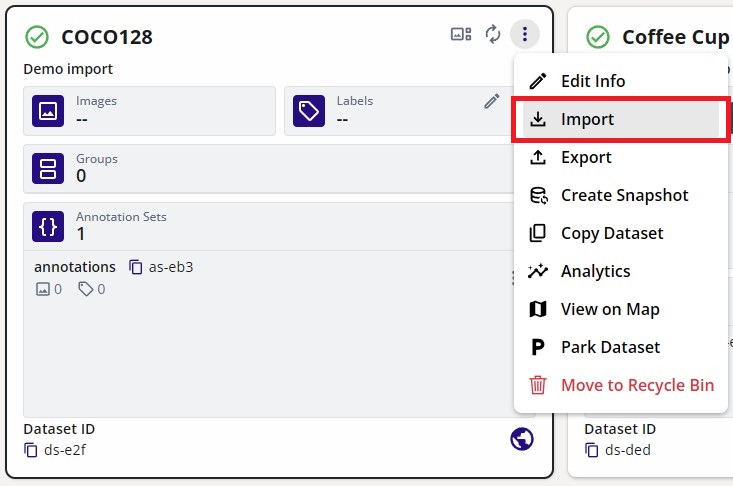Click the Images tile icon
Image resolution: width=733 pixels, height=486 pixels.
(48, 111)
